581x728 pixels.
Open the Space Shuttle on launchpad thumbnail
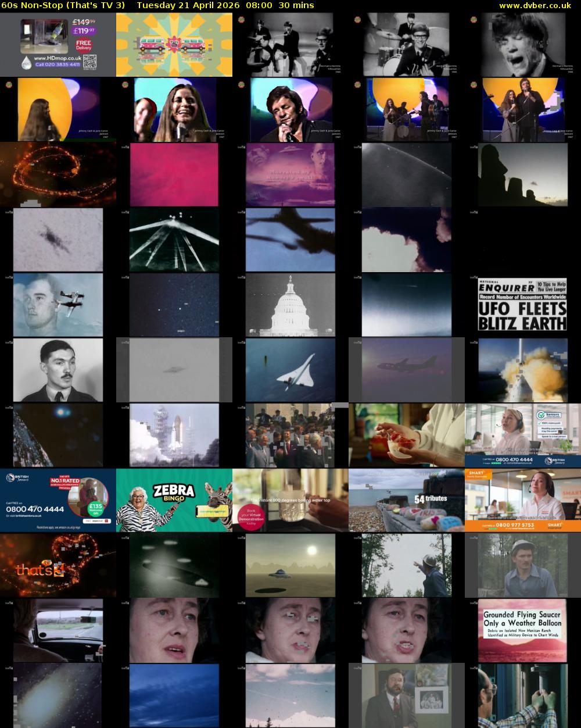(174, 436)
